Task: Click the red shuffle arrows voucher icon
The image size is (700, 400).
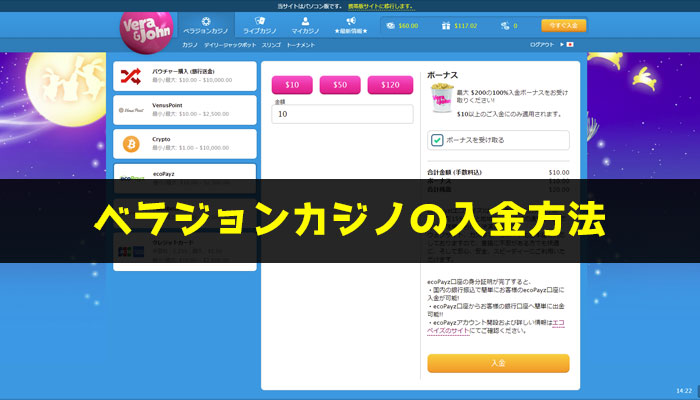Action: (131, 76)
